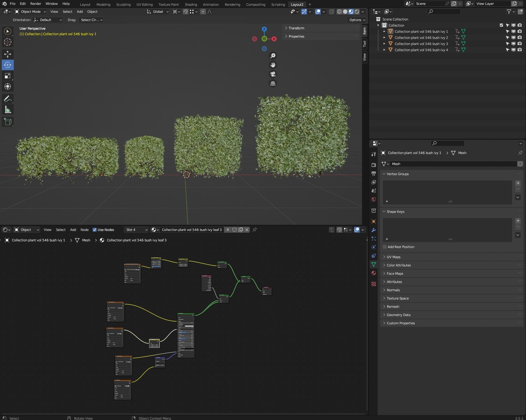Add a new shape key plus button
This screenshot has width=526, height=420.
click(518, 220)
